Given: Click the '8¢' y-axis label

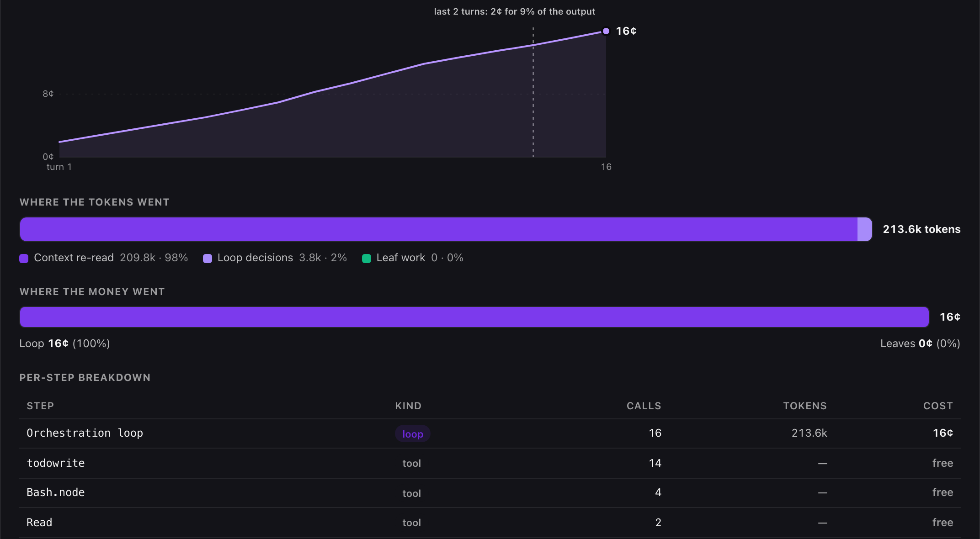Looking at the screenshot, I should point(48,94).
